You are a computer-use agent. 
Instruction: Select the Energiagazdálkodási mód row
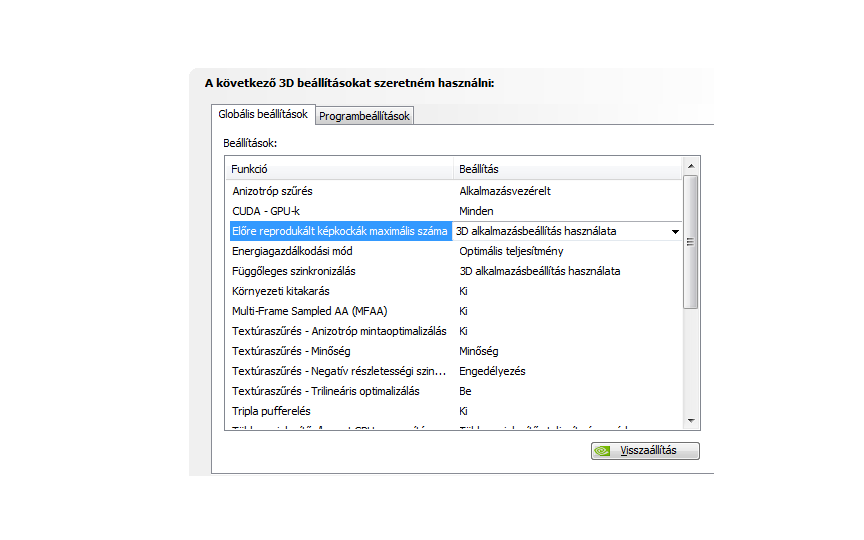point(455,251)
